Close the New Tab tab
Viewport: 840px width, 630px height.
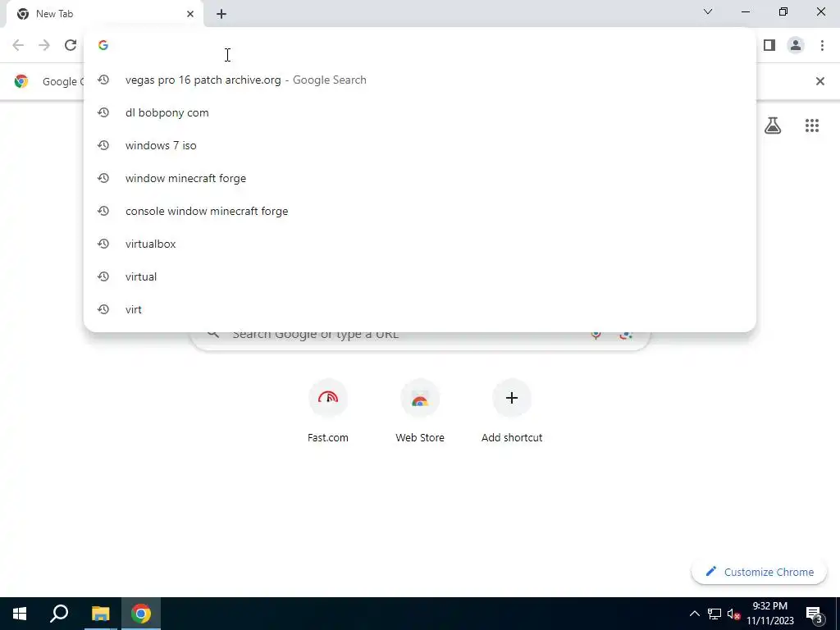coord(189,14)
